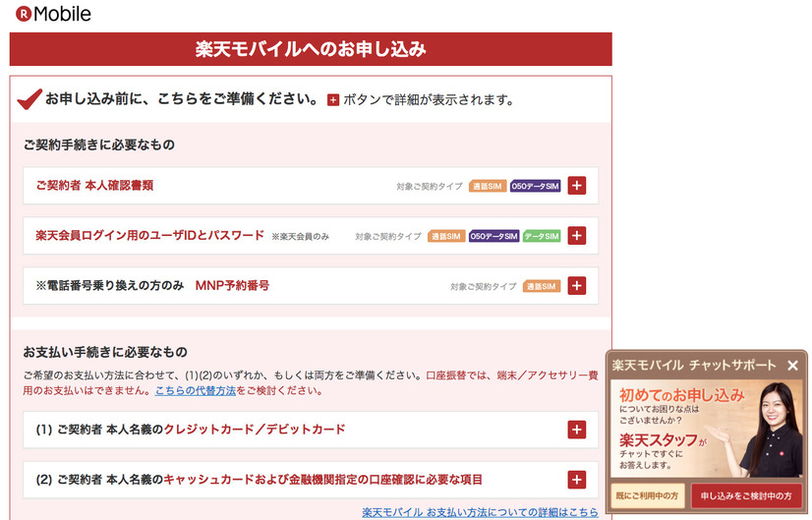Click 楽天会員ログイン用のユーザIDとパスワード title text

[149, 236]
